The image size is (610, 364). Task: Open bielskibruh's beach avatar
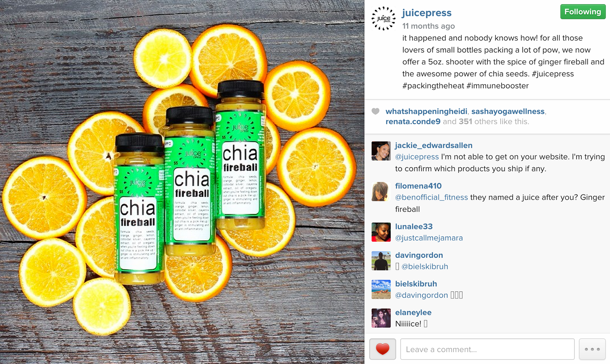click(x=381, y=289)
